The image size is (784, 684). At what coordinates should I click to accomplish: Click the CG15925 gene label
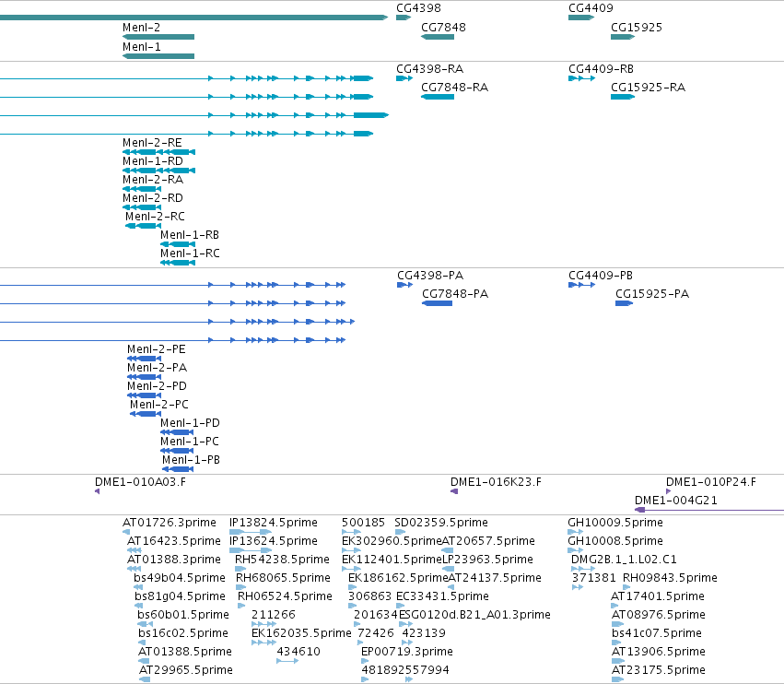coord(636,28)
